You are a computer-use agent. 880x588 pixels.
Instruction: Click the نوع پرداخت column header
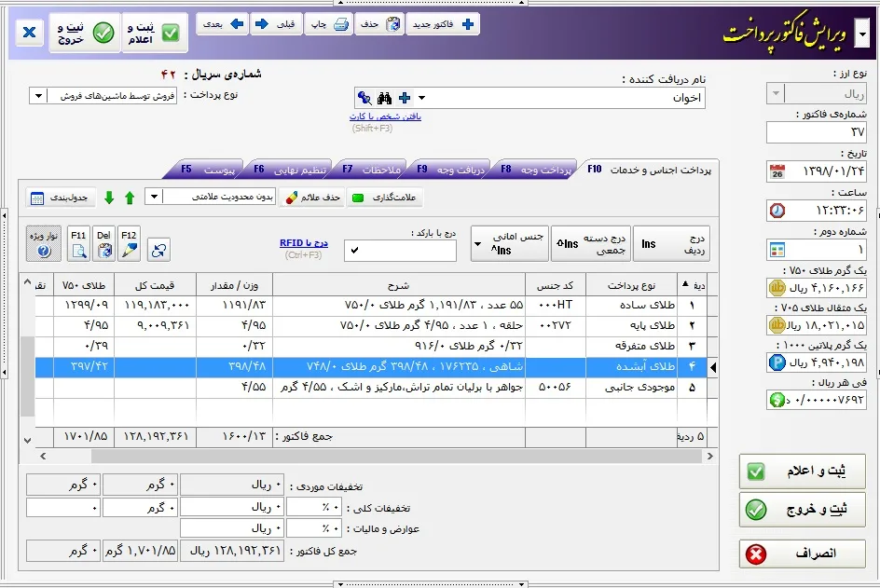(631, 285)
